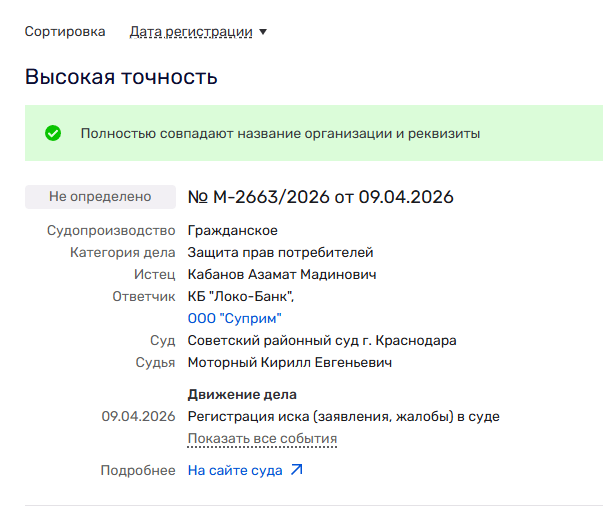Click the event date 09.04.2026

[x=138, y=416]
